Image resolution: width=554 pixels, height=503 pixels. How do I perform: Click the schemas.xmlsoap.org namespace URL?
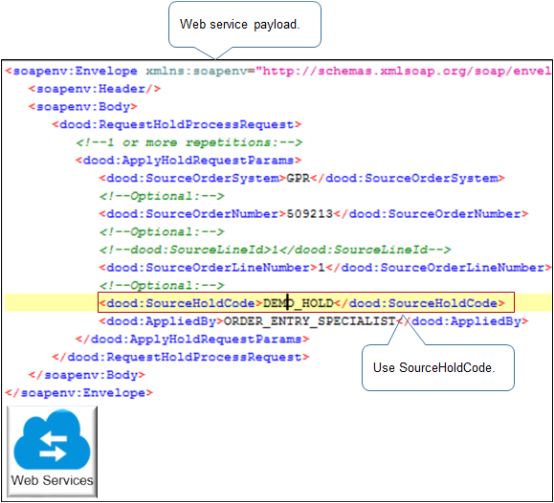tap(403, 71)
